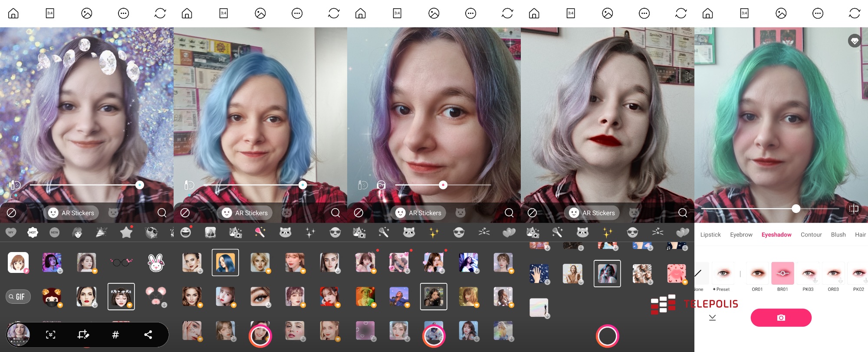Choose the glasses with pink bows sticker
Viewport: 868px width, 352px height.
click(x=121, y=262)
